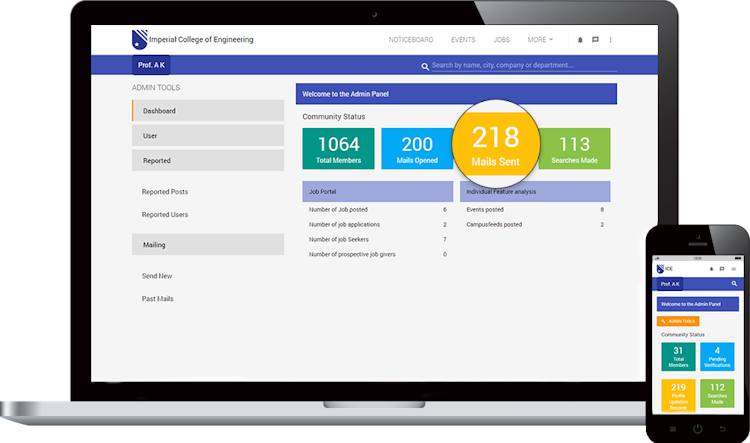Open the Reported section in the sidebar
The width and height of the screenshot is (750, 443).
click(x=208, y=160)
